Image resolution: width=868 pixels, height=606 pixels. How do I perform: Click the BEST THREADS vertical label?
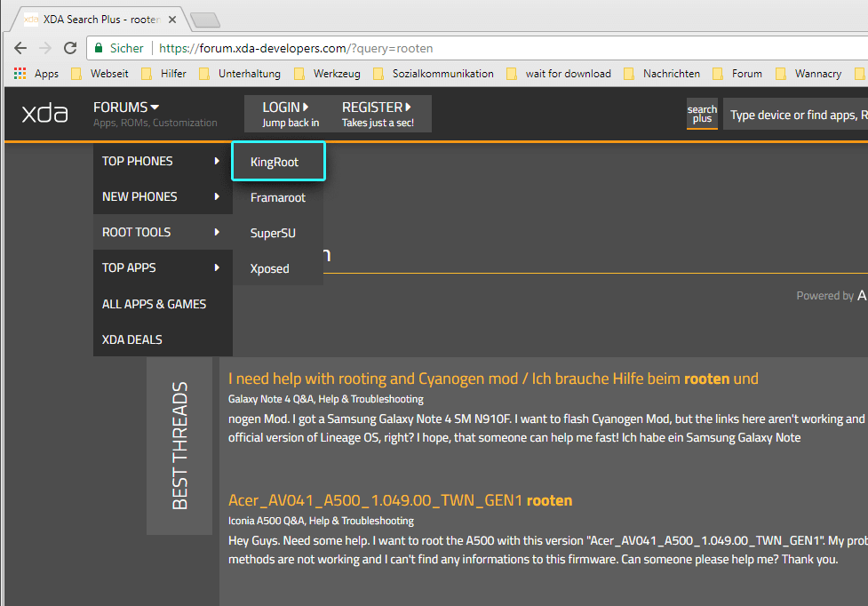179,446
